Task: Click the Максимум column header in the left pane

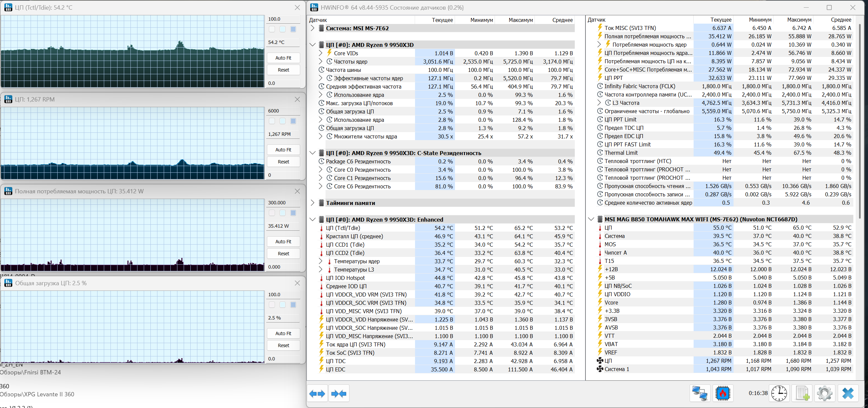Action: pos(521,20)
